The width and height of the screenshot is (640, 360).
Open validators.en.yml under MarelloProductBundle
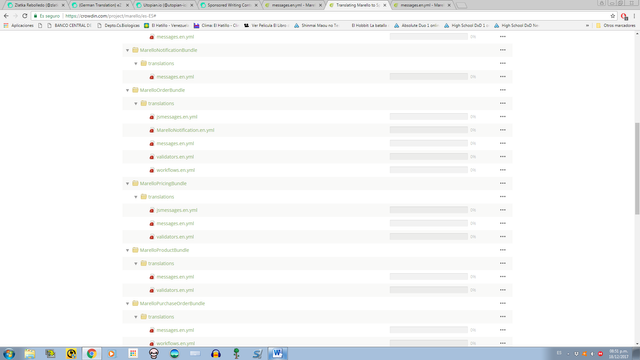175,290
